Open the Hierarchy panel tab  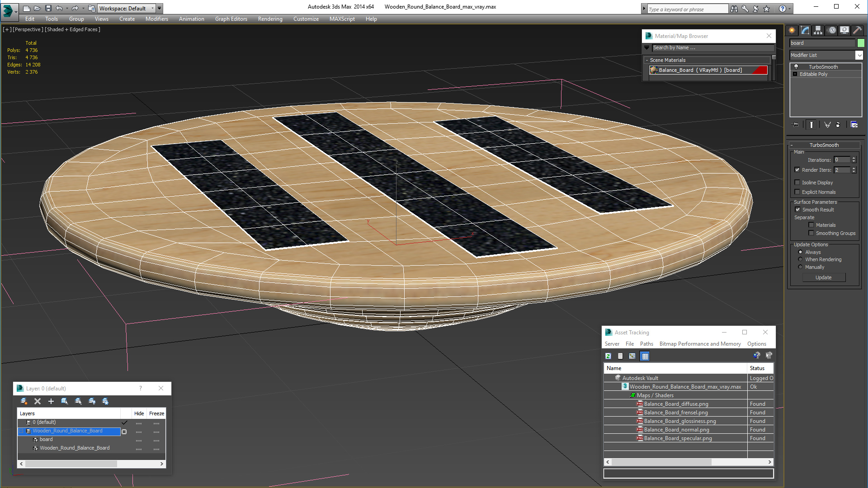pos(818,30)
